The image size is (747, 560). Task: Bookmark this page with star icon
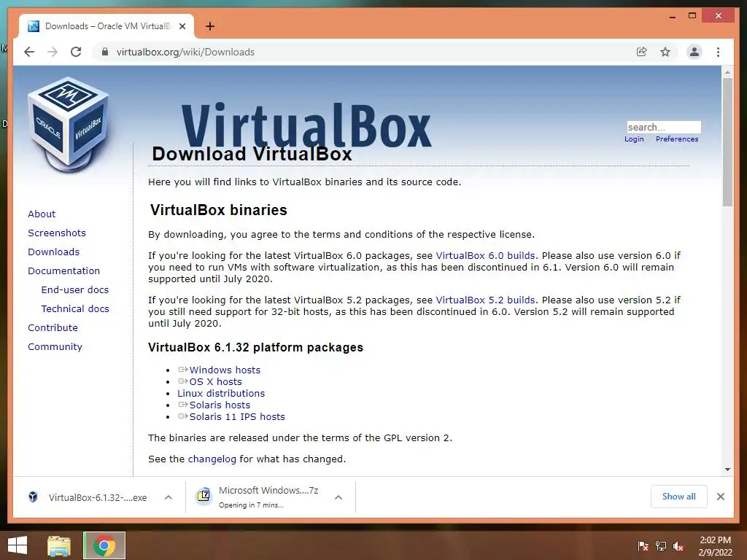coord(665,52)
